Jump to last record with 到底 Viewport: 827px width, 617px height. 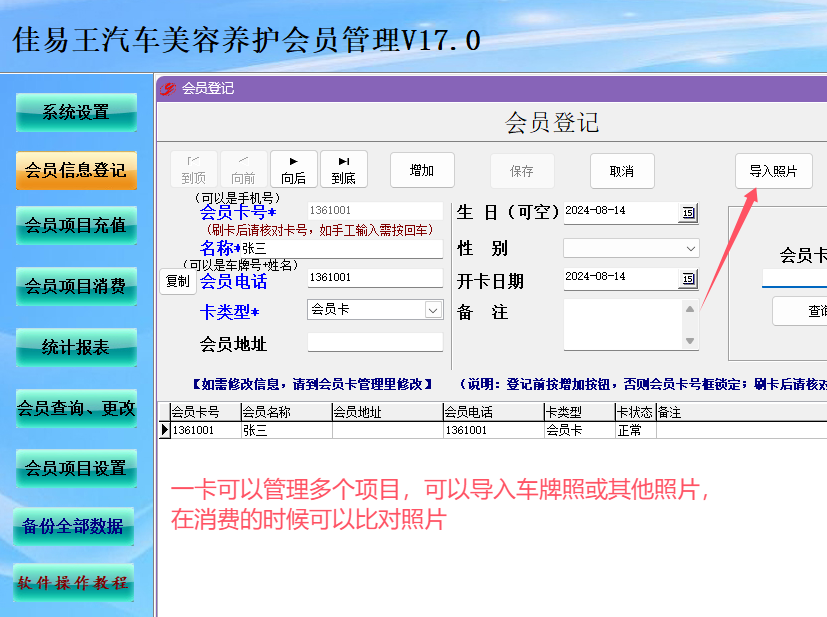tap(343, 169)
